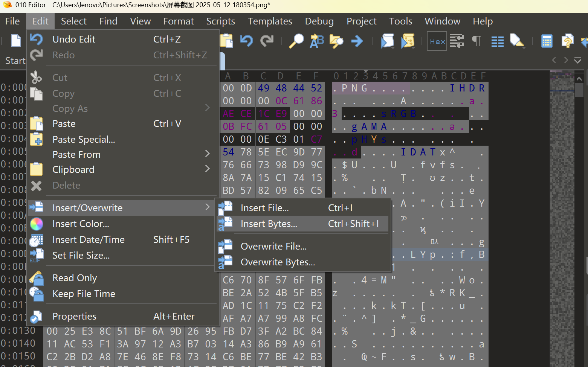
Task: Open the tab list dropdown arrow
Action: [577, 60]
